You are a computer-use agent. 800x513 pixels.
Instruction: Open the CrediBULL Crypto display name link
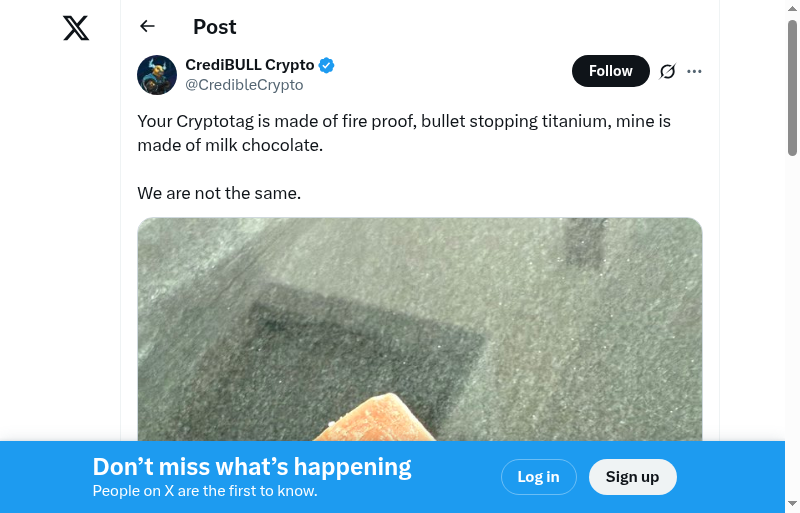(249, 66)
